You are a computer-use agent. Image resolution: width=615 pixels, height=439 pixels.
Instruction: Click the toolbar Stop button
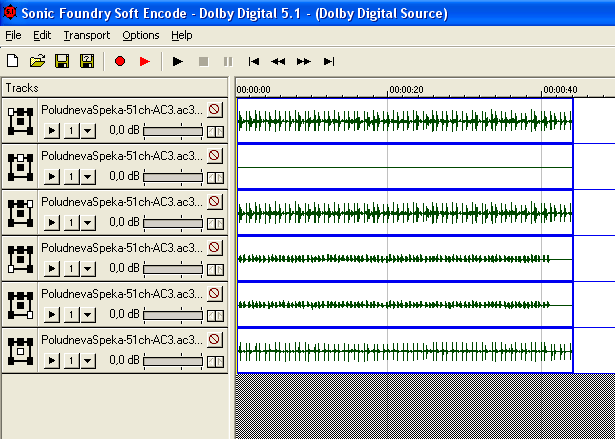pyautogui.click(x=203, y=61)
